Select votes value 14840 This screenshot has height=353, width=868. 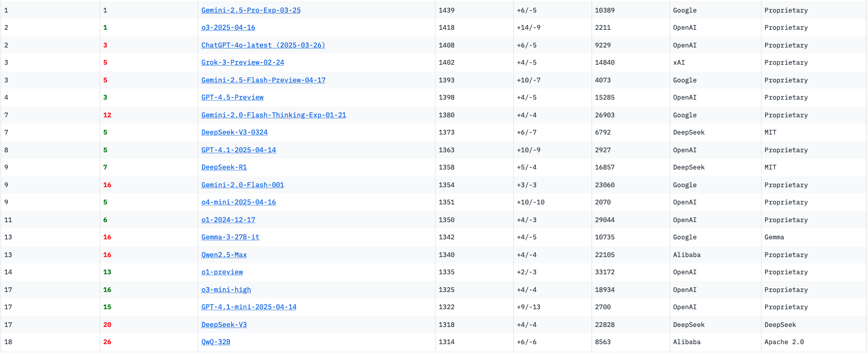(x=605, y=63)
